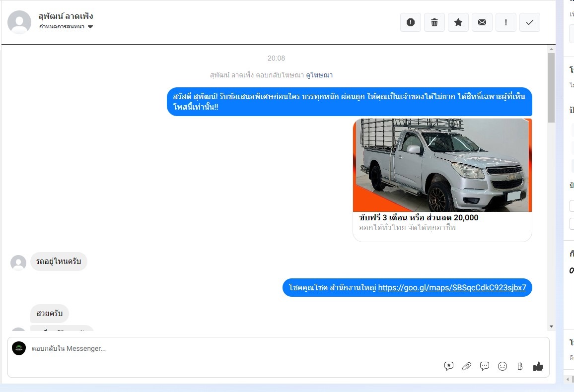
Task: Open the emoji picker smiley face
Action: pos(502,366)
